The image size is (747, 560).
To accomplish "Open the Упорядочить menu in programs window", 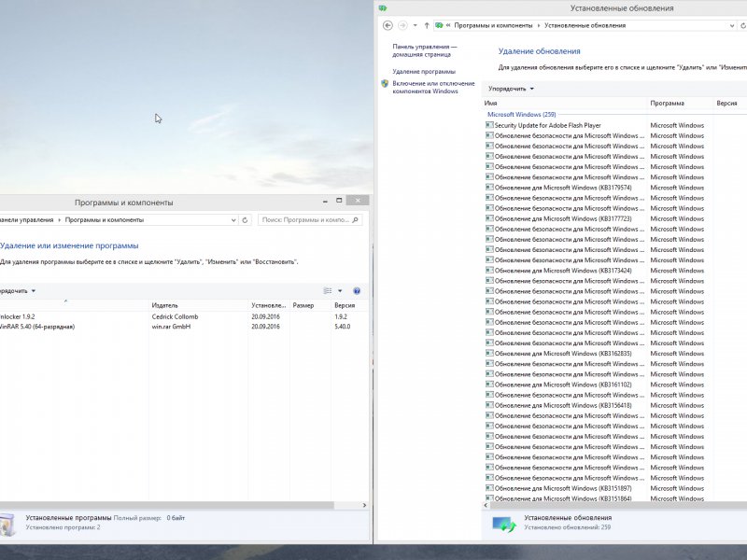I will (18, 291).
